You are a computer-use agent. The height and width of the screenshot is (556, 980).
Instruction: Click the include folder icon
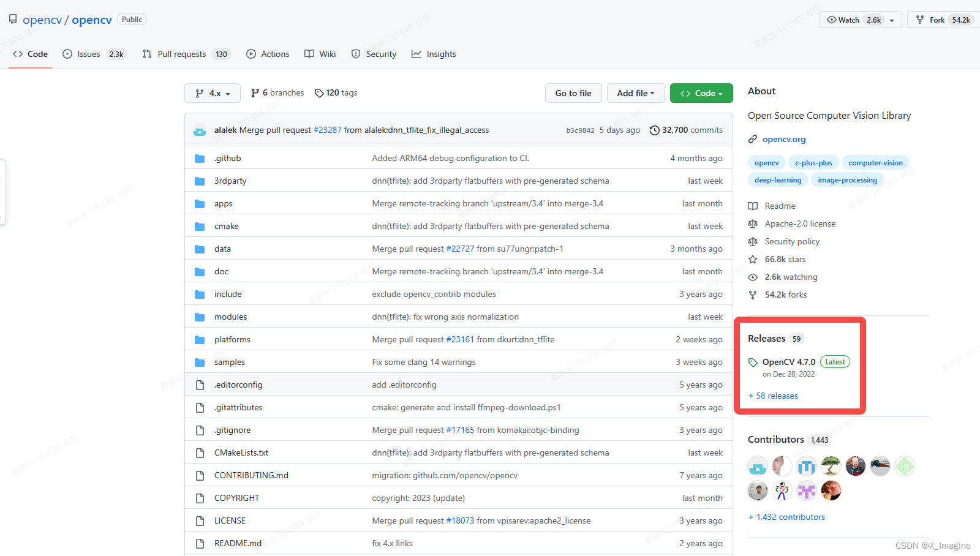(200, 295)
